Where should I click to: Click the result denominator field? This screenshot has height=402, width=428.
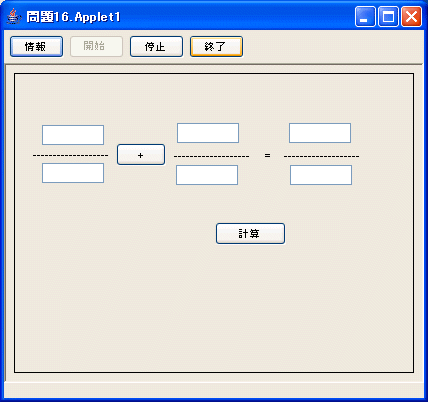[321, 175]
